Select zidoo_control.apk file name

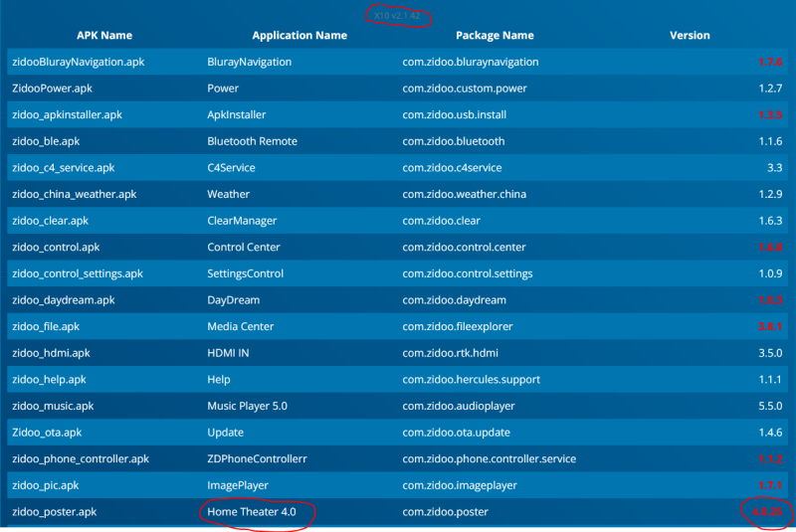coord(56,247)
